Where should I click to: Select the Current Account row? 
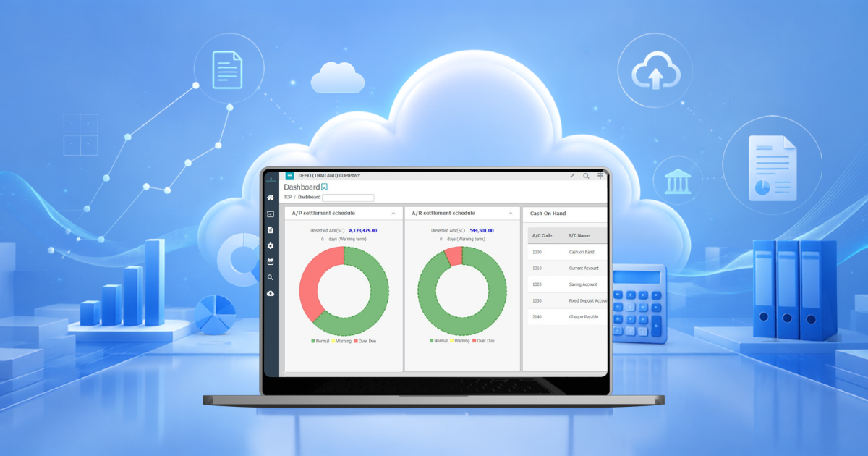pos(567,268)
